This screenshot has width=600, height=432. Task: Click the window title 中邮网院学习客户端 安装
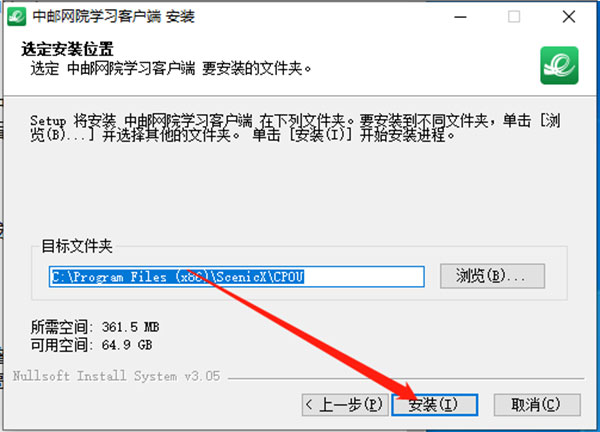pos(114,16)
